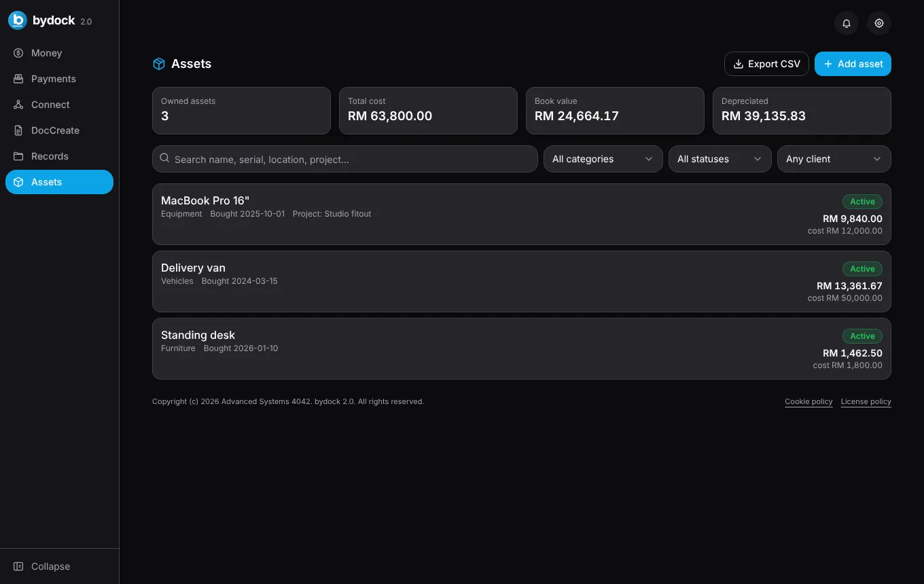This screenshot has height=584, width=924.
Task: Click the Add asset button
Action: pyautogui.click(x=853, y=64)
